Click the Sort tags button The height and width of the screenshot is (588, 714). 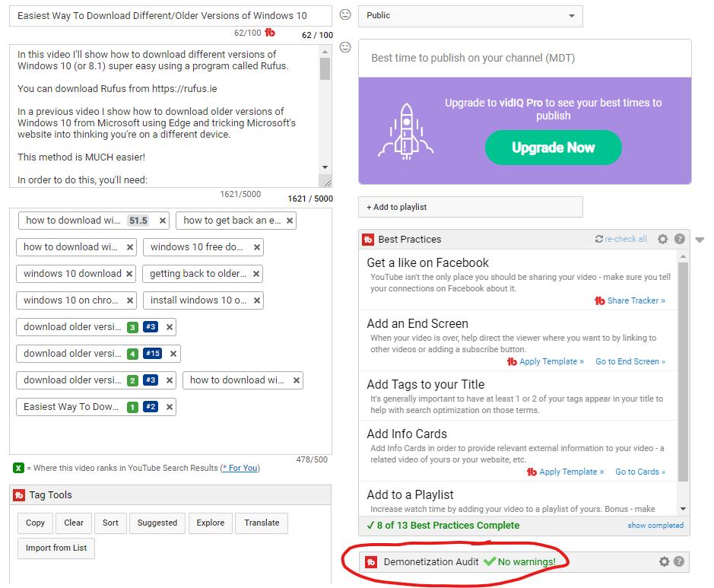(110, 523)
